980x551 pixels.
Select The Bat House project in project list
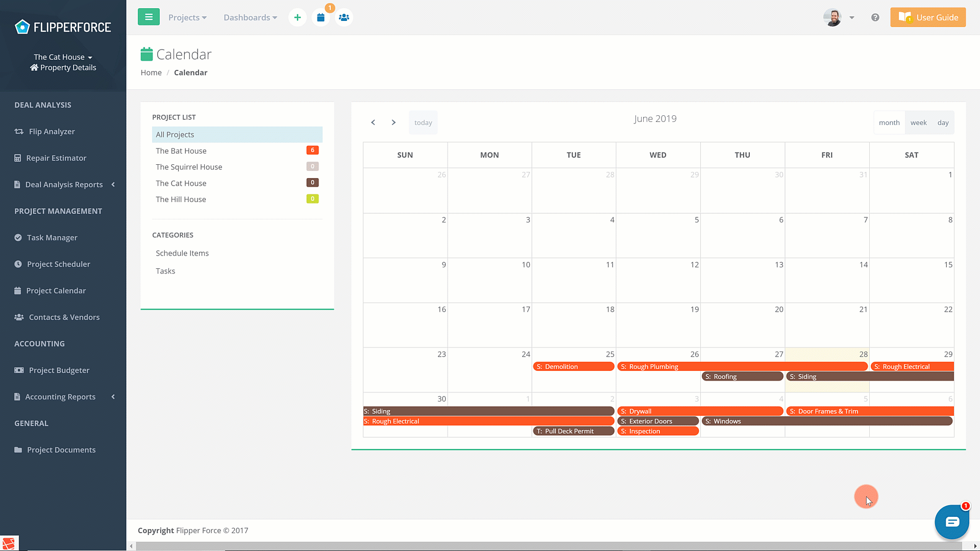[x=181, y=151]
